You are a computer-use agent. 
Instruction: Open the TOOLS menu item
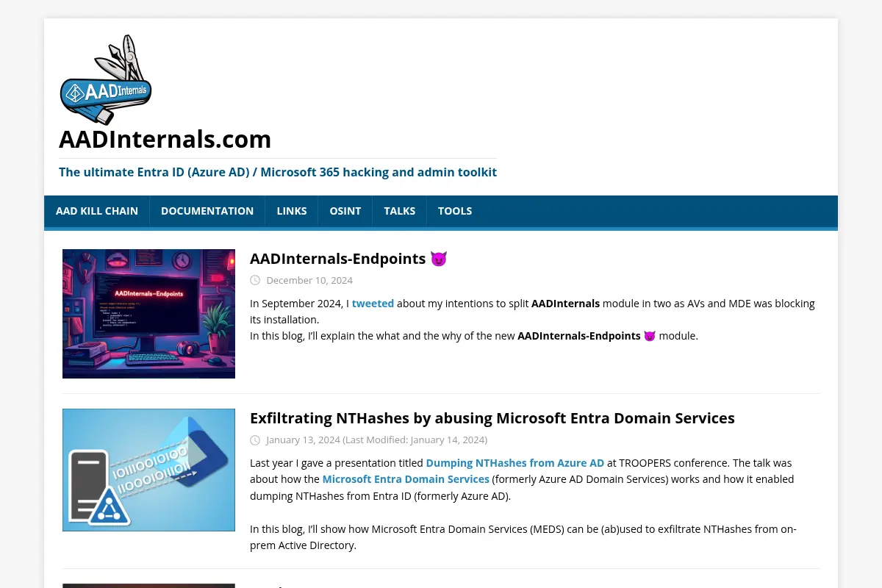[455, 211]
